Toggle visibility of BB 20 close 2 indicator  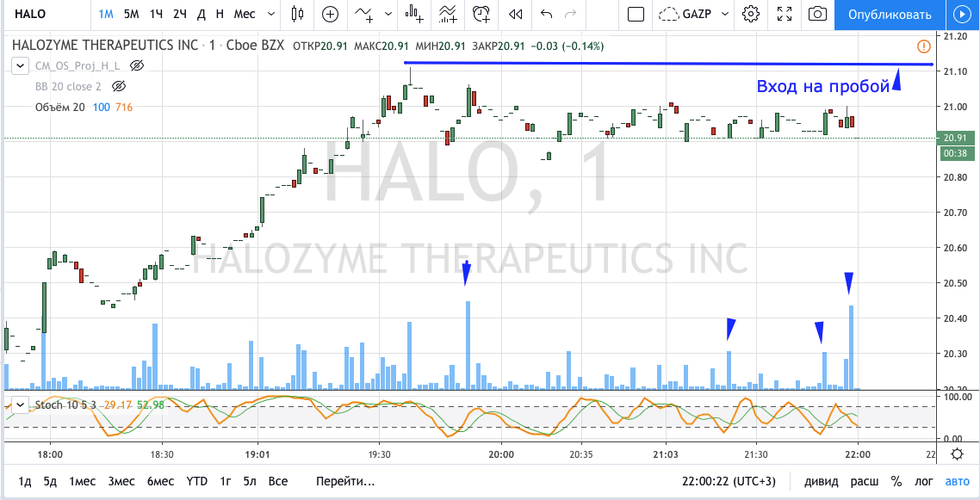pos(119,86)
